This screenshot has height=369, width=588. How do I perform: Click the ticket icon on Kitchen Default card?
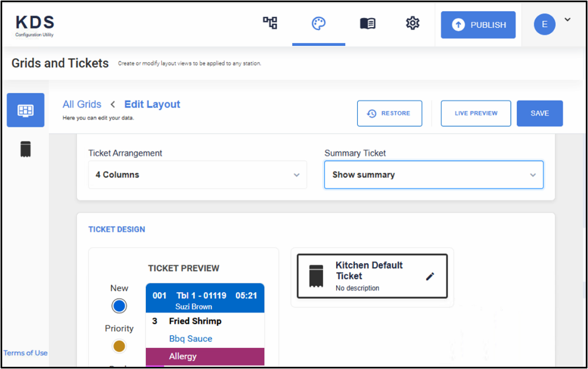[x=316, y=276]
